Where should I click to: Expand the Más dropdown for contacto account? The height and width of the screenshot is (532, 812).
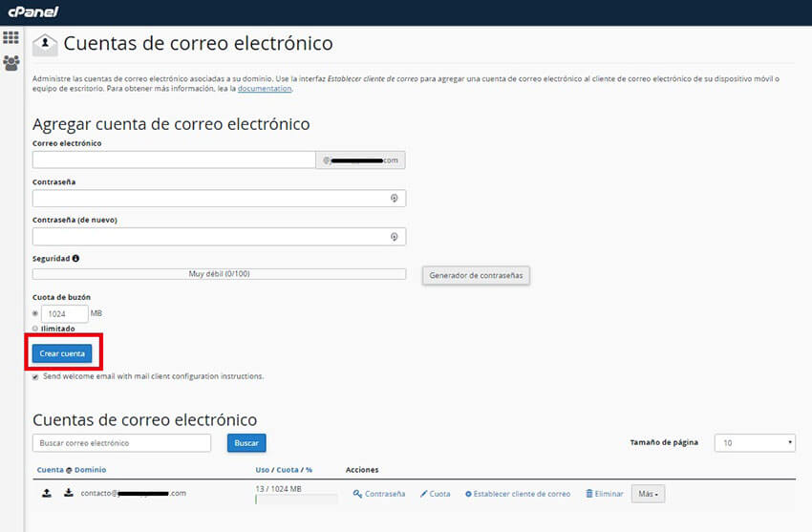[x=648, y=494]
